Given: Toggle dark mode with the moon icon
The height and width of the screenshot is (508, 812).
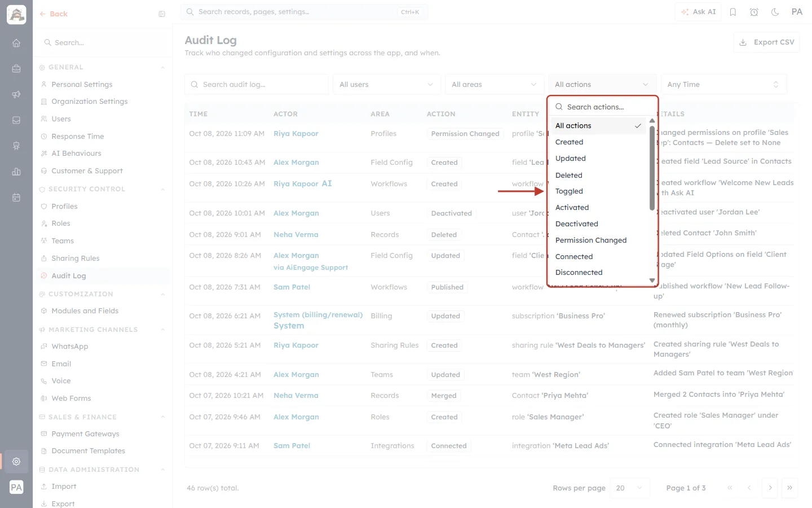Looking at the screenshot, I should point(775,12).
